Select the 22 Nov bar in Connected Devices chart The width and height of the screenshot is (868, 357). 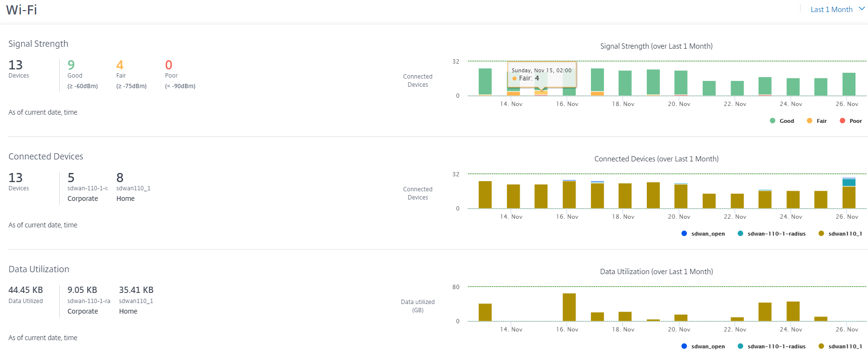click(x=737, y=201)
